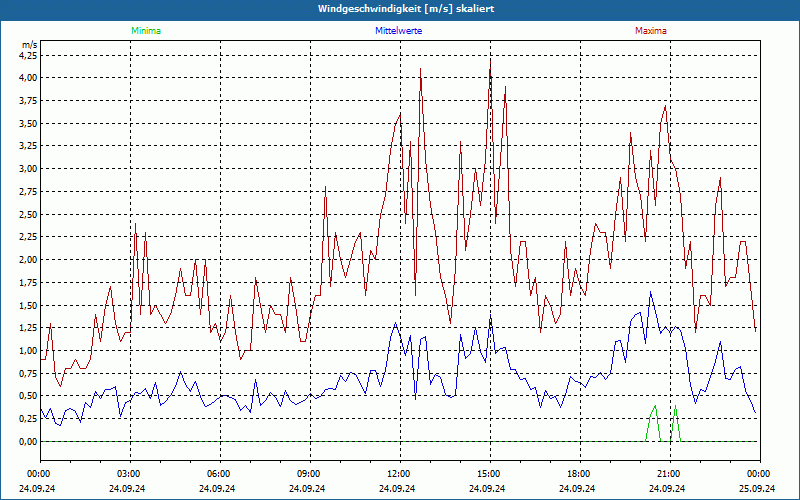Viewport: 800px width, 500px height.
Task: Click the 15:00 time axis label
Action: coord(489,474)
